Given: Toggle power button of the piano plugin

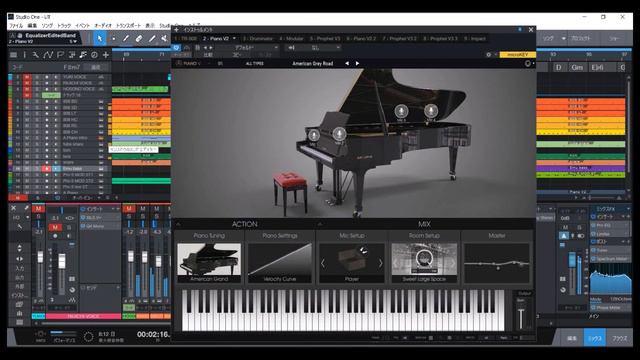Looking at the screenshot, I should 176,48.
